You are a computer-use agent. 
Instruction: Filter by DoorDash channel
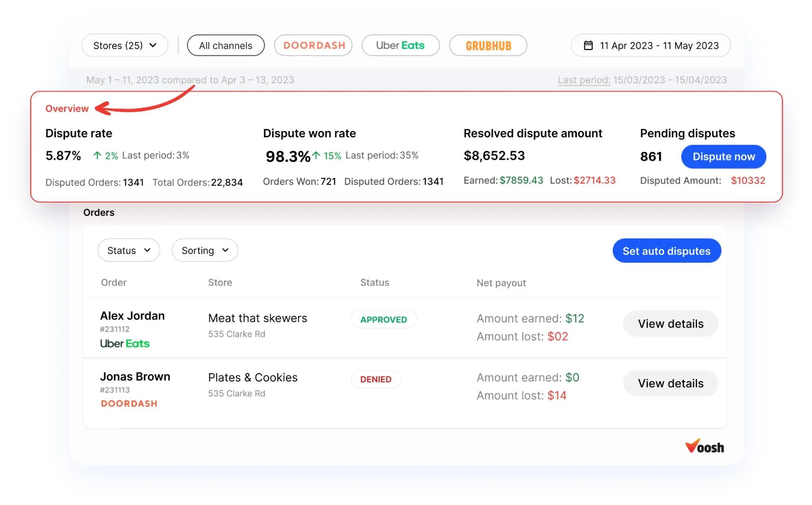tap(313, 46)
